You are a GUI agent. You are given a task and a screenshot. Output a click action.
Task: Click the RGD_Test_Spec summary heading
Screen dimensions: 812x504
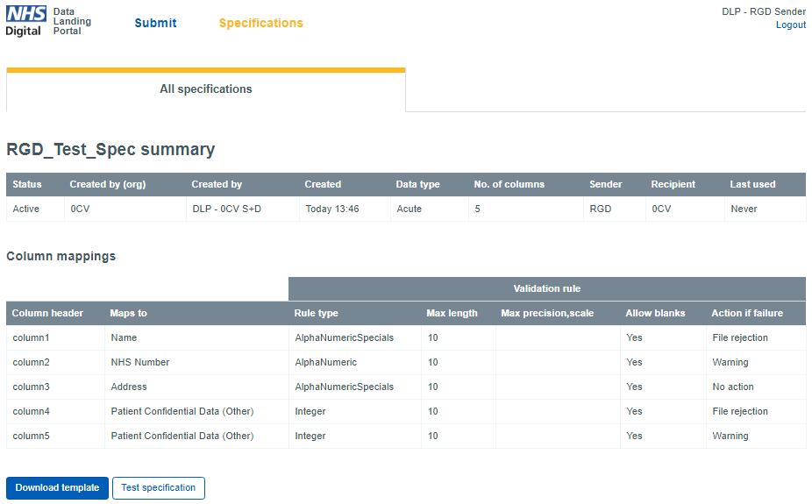110,150
